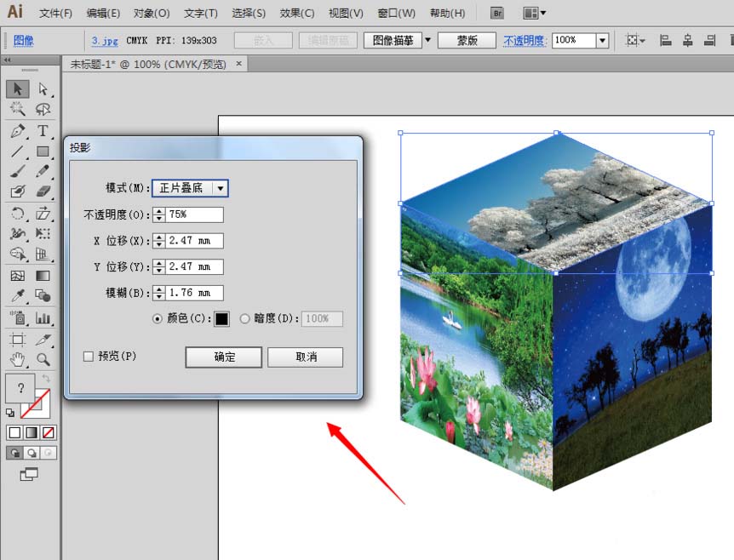734x560 pixels.
Task: Select the Blob Brush tool
Action: tap(18, 191)
